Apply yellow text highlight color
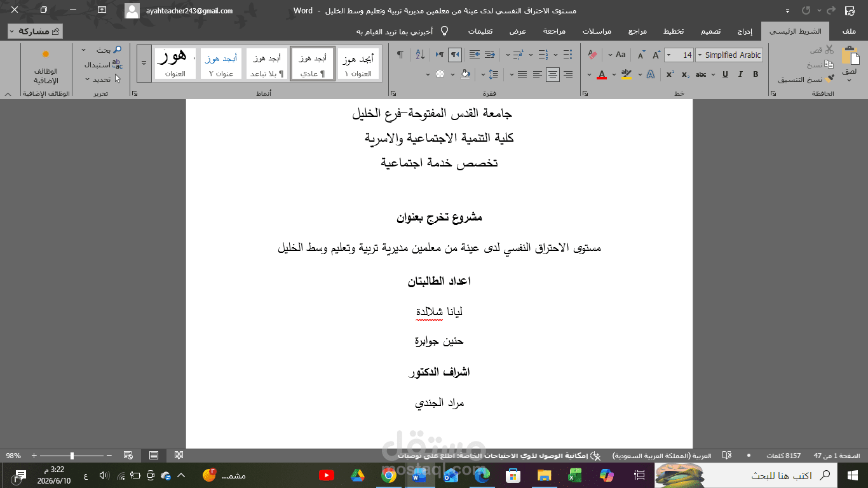This screenshot has height=488, width=868. 627,74
